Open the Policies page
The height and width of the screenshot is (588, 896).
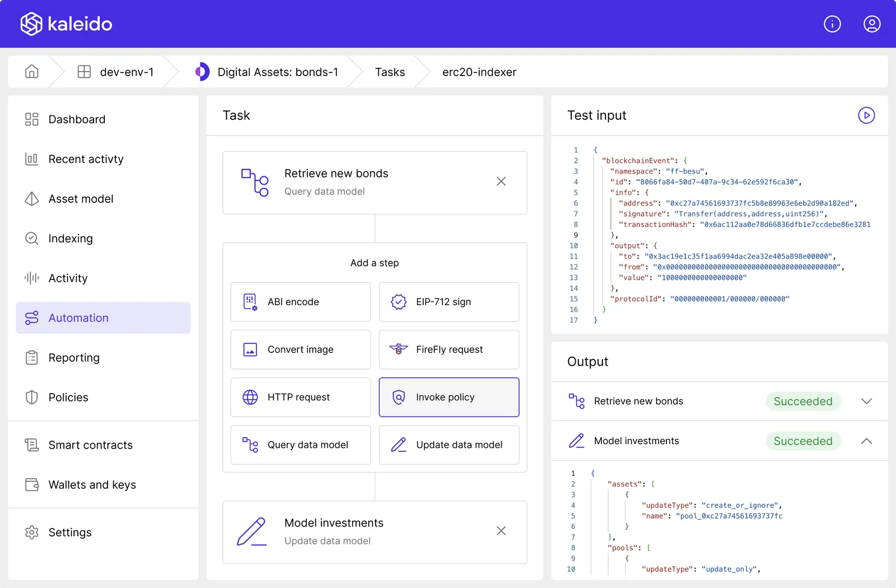point(68,398)
